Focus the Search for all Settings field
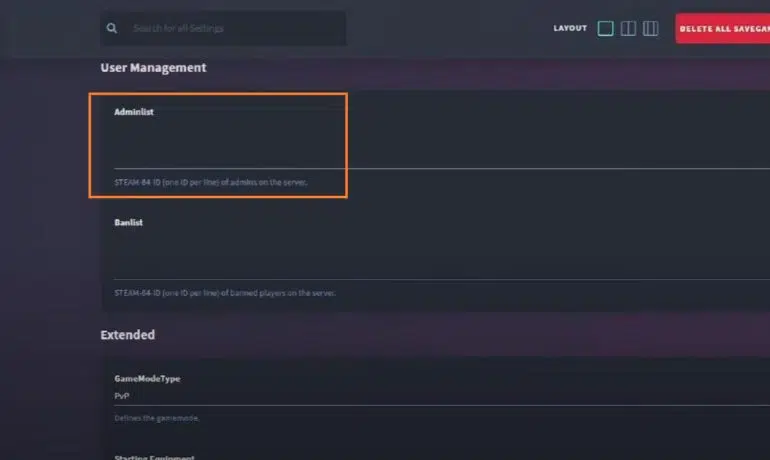The width and height of the screenshot is (770, 460). click(x=238, y=28)
